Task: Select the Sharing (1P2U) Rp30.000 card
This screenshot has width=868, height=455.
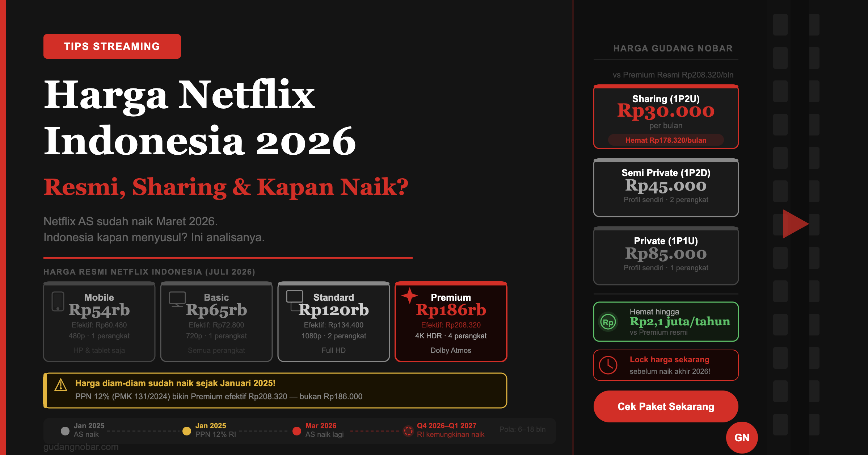Action: [x=666, y=117]
